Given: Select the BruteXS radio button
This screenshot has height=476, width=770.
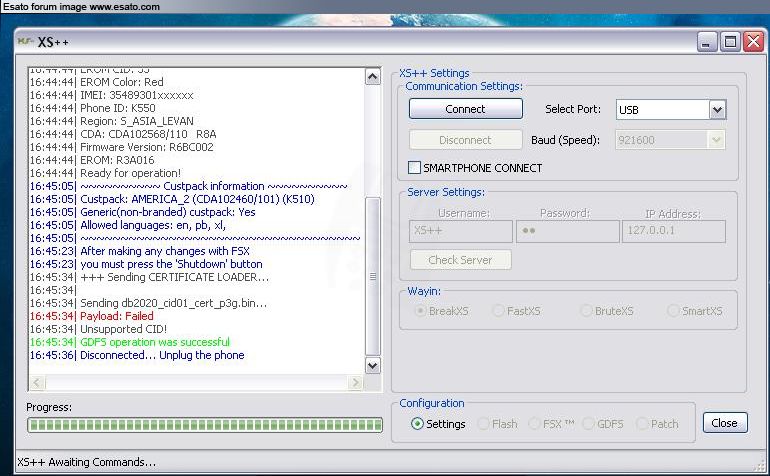Looking at the screenshot, I should click(x=586, y=311).
